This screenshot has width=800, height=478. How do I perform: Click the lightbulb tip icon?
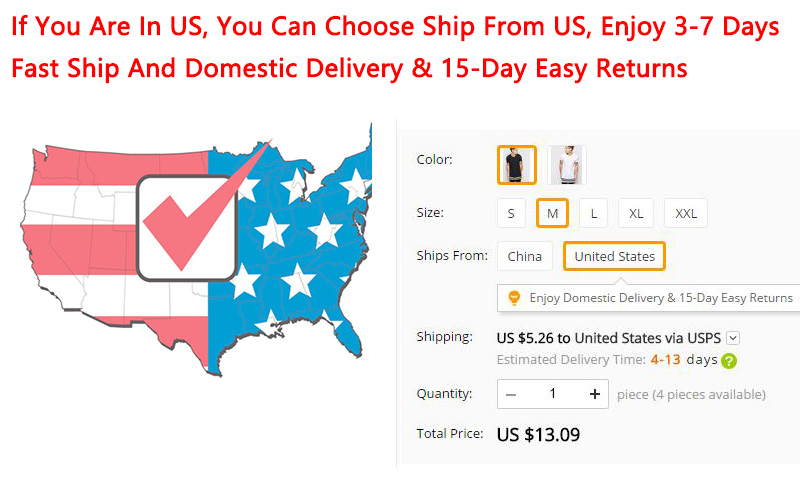point(514,298)
